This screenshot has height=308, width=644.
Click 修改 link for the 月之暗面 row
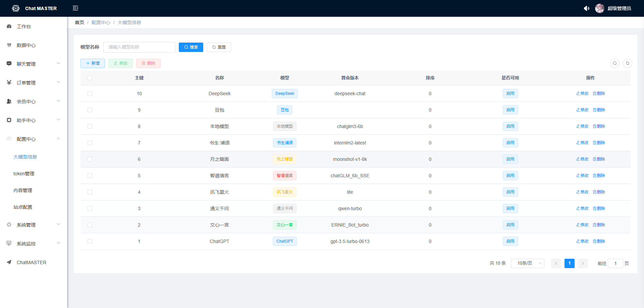[582, 159]
